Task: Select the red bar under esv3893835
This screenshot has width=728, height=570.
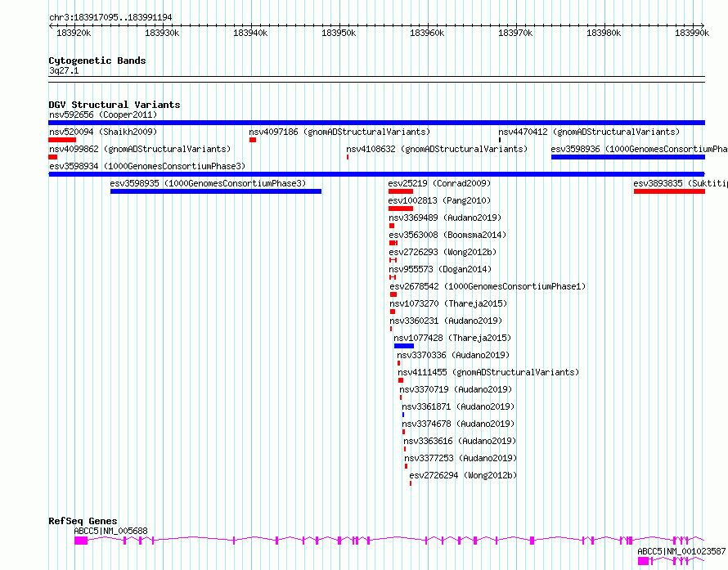Action: coord(669,191)
